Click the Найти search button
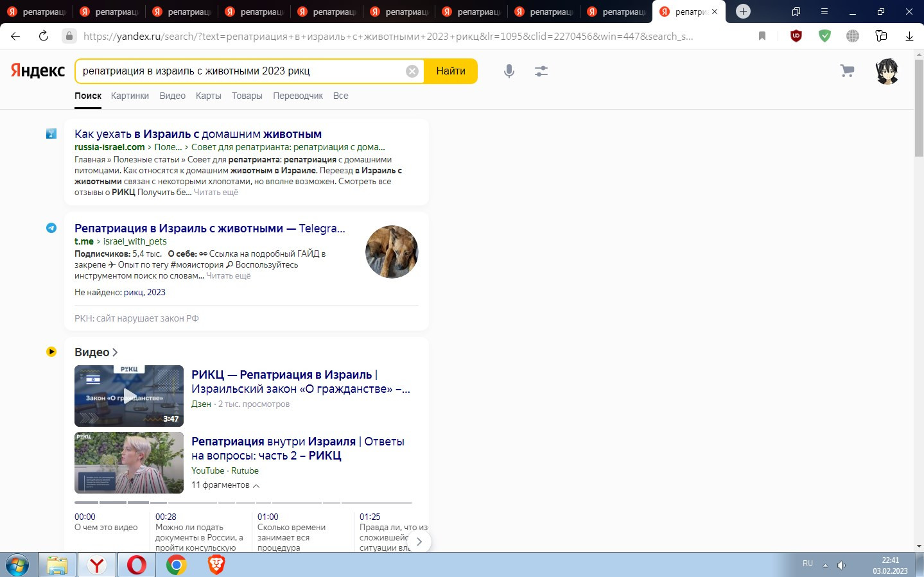 click(451, 71)
